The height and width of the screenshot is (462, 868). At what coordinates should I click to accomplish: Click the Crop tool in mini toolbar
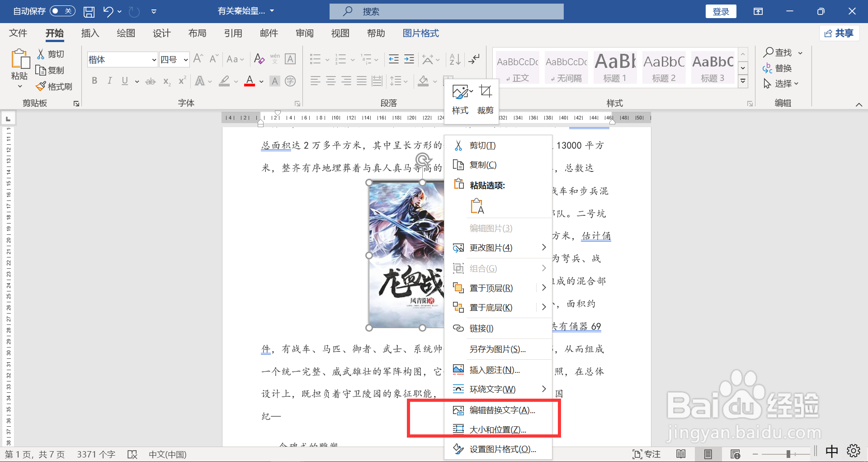(485, 100)
